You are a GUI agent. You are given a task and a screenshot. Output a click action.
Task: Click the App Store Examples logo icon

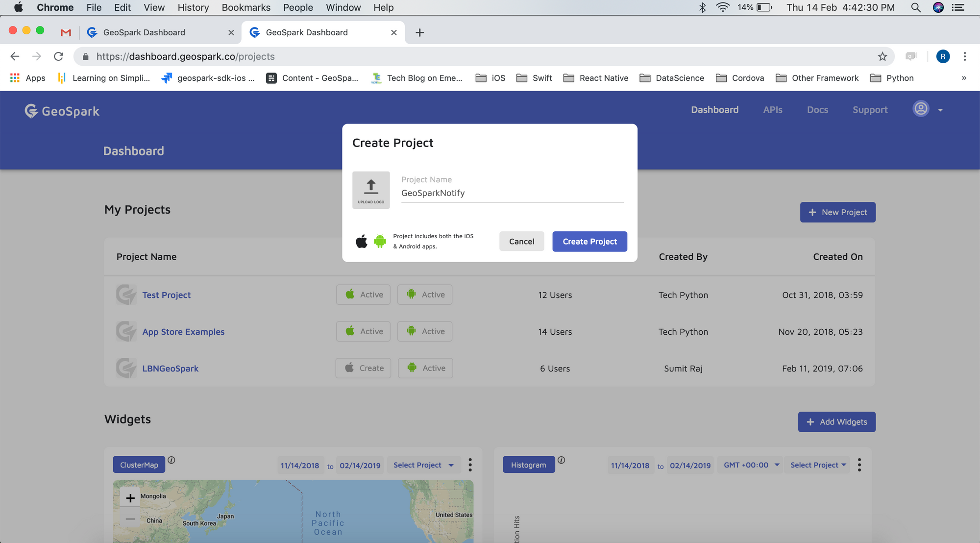tap(126, 331)
